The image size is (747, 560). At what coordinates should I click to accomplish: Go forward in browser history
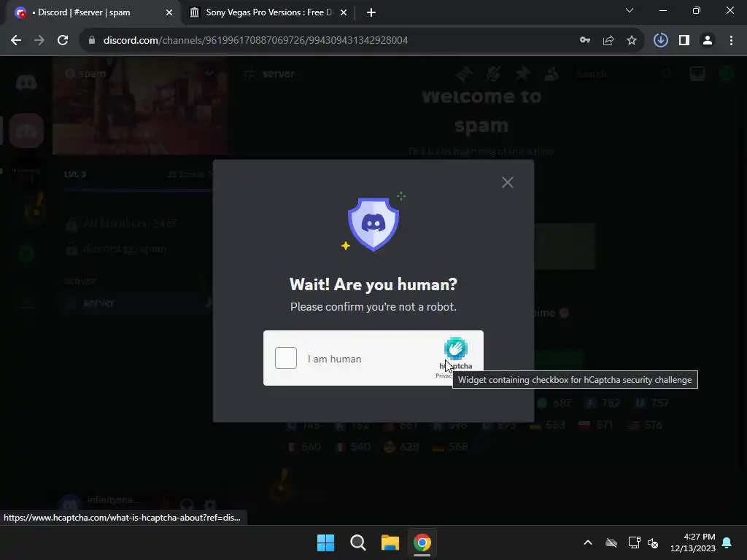pos(39,40)
